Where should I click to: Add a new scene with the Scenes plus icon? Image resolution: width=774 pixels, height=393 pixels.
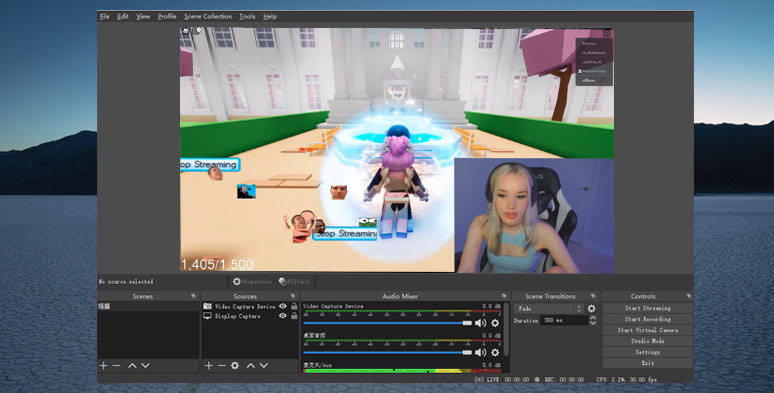click(x=103, y=365)
